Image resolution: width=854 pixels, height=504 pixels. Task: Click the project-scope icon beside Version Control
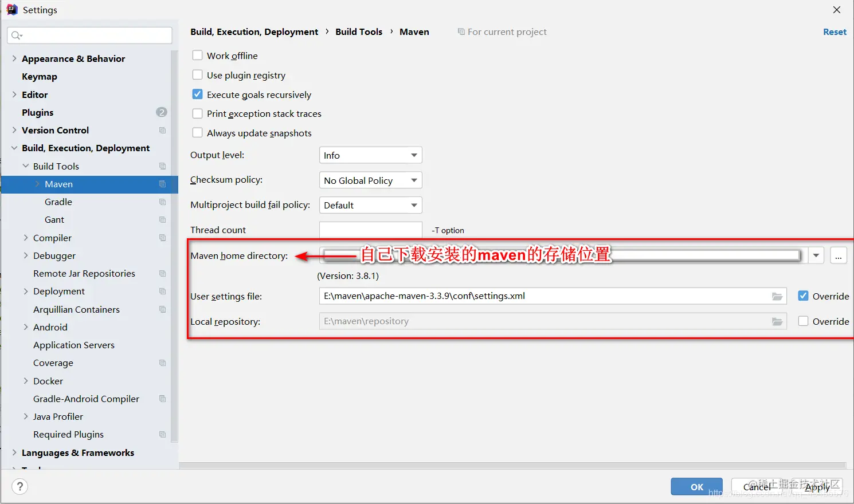pyautogui.click(x=162, y=131)
